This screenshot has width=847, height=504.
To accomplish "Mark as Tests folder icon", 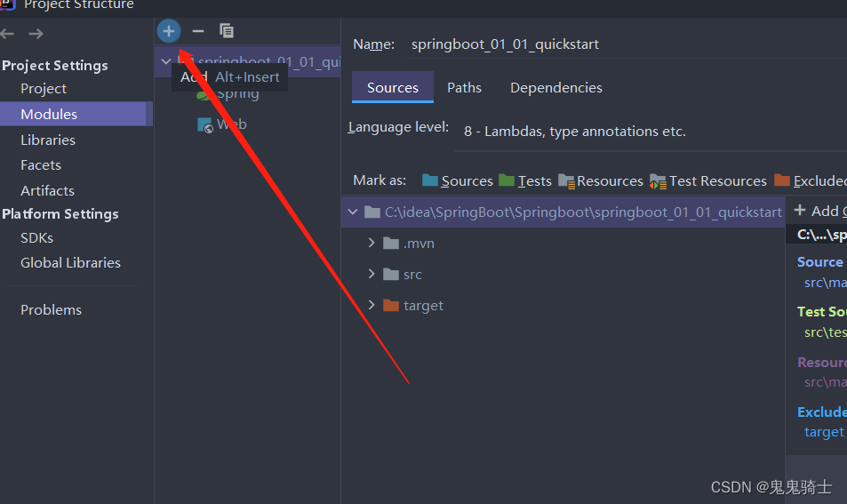I will (507, 180).
